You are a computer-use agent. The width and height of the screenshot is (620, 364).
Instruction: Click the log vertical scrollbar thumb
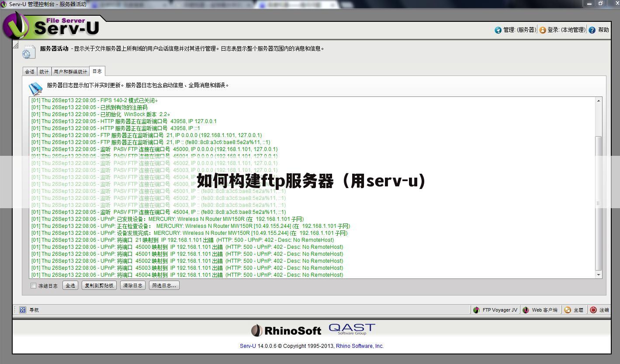coord(599,203)
